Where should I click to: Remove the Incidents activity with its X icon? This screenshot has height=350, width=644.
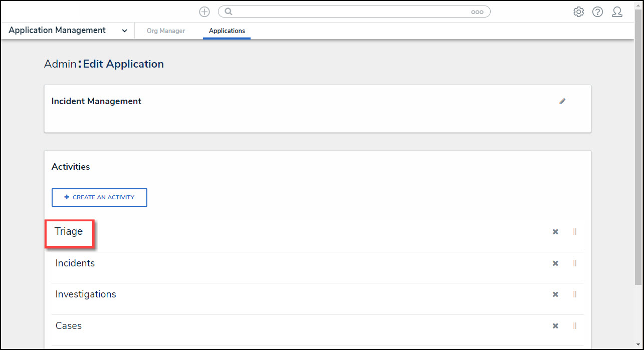click(x=555, y=263)
